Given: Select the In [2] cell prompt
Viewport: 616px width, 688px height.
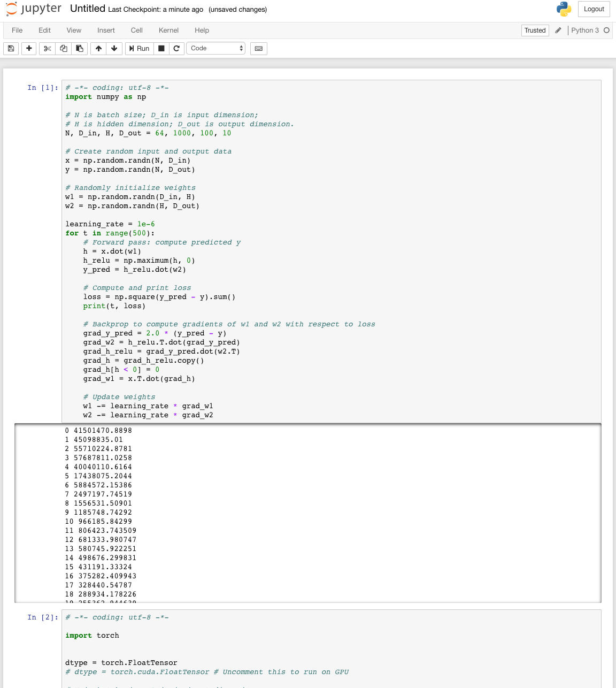Looking at the screenshot, I should click(x=43, y=617).
